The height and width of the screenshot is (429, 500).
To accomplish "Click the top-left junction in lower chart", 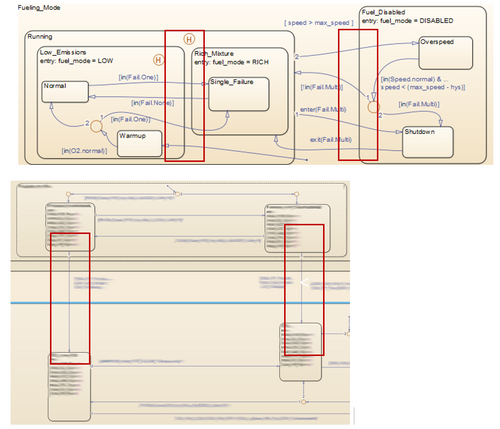I will coord(68,194).
